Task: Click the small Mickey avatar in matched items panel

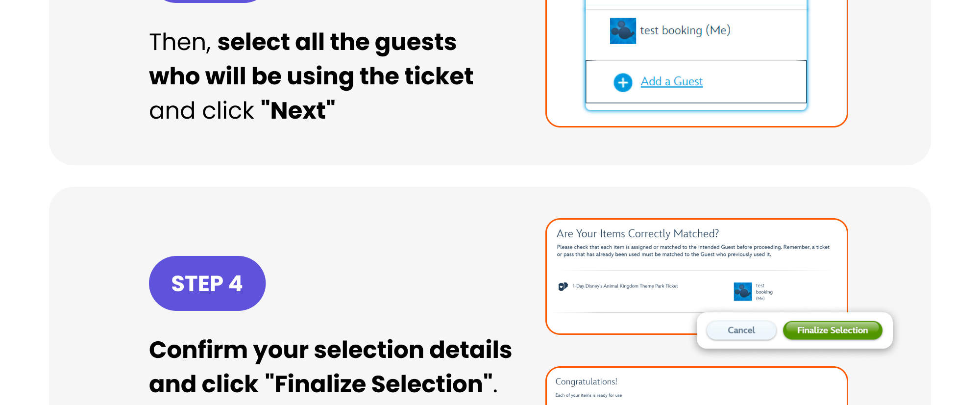Action: (x=742, y=292)
